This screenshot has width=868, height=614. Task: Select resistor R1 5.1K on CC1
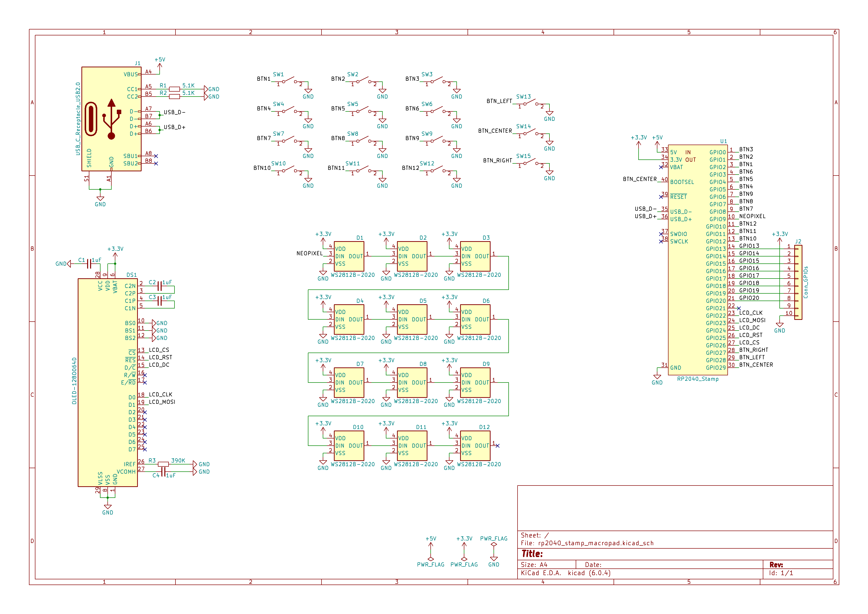(x=174, y=89)
